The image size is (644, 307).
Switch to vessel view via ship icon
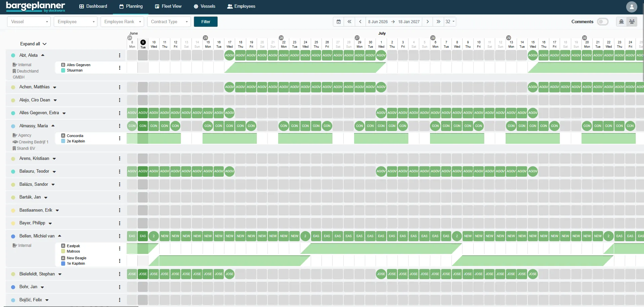[621, 21]
